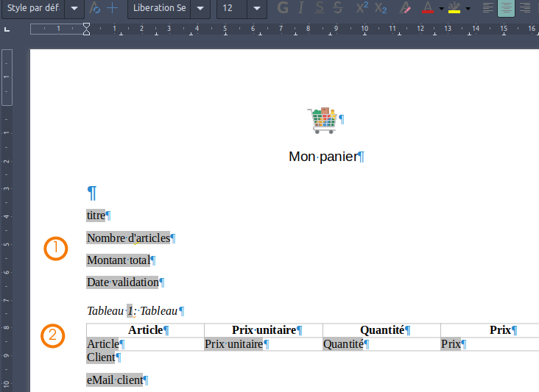Align text left
Viewport: 539px width, 392px height.
[487, 7]
